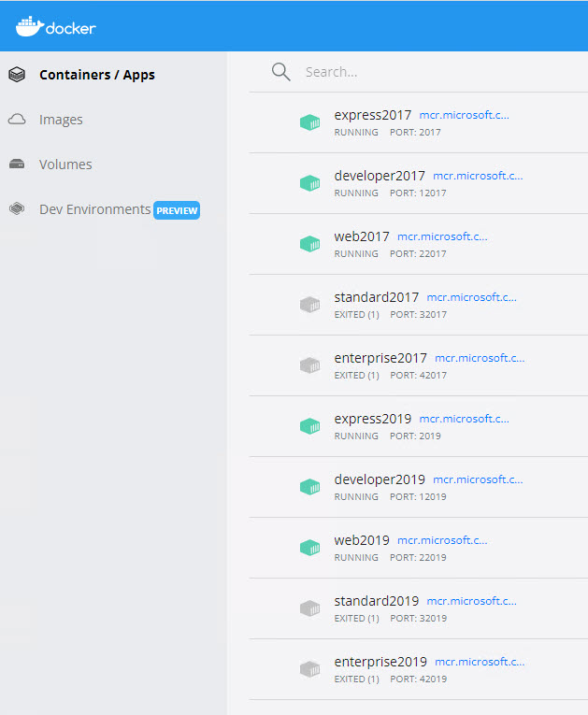This screenshot has height=715, width=588.
Task: Click express2019 green container icon
Action: pyautogui.click(x=309, y=426)
